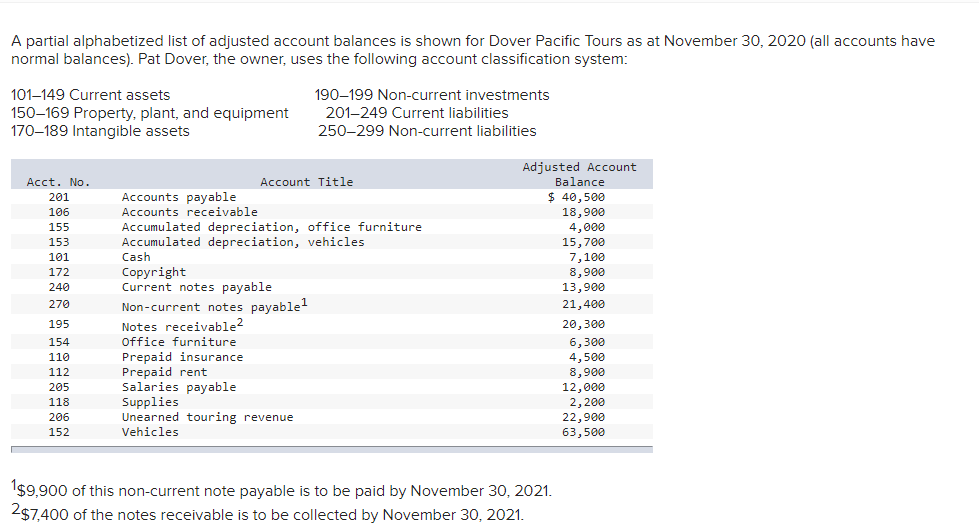This screenshot has width=979, height=527.
Task: Click the footnote about $9,900 note payable
Action: point(283,493)
